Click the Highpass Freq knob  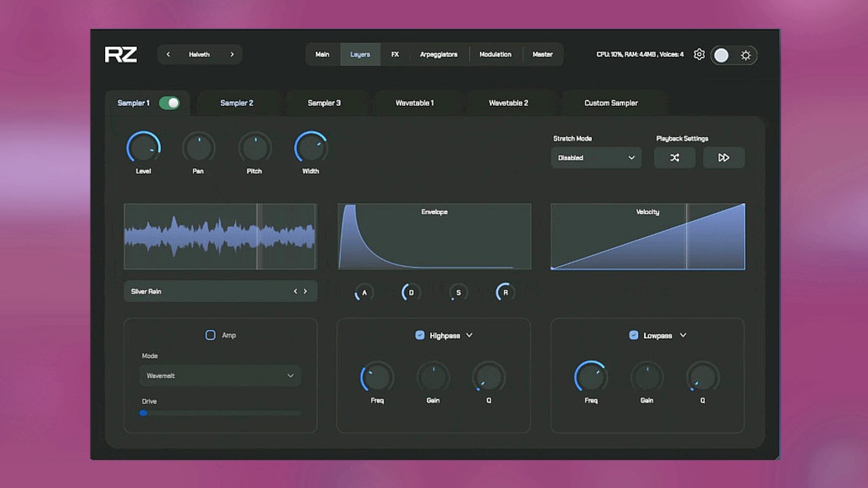click(x=377, y=377)
